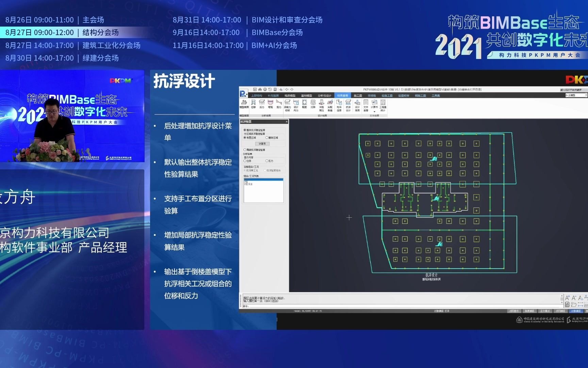This screenshot has height=368, width=588.
Task: Click the redo arrow in quick access toolbar
Action: coord(292,89)
